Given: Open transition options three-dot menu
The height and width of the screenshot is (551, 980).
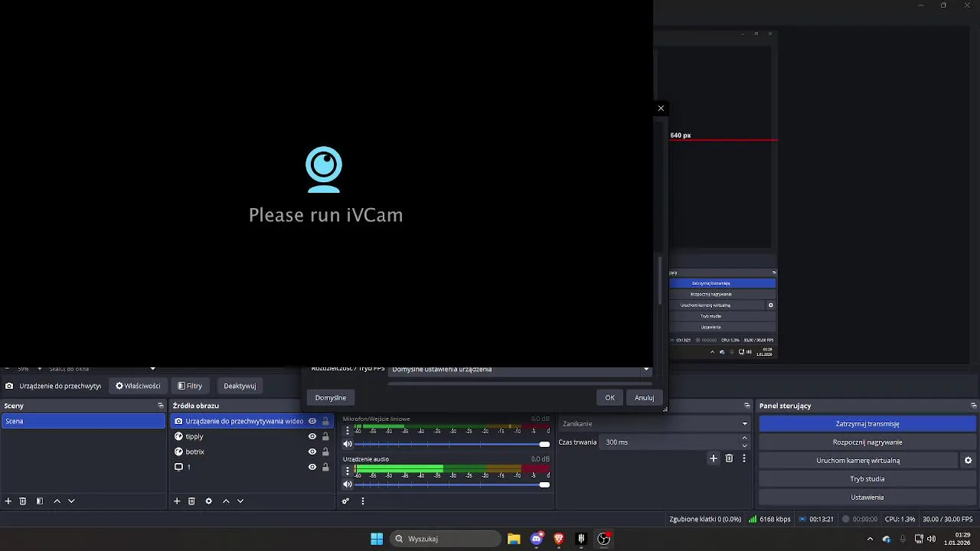Looking at the screenshot, I should (743, 458).
